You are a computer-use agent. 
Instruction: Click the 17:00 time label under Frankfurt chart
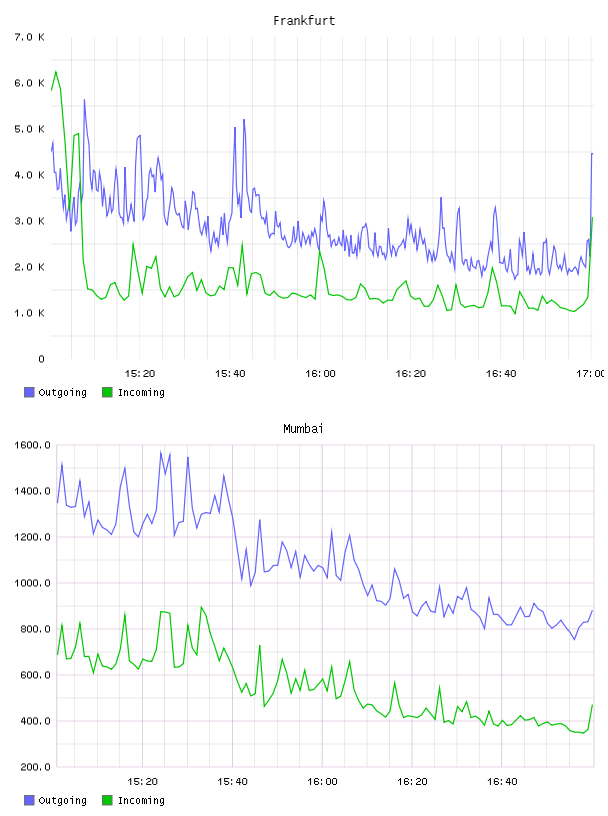tap(590, 374)
